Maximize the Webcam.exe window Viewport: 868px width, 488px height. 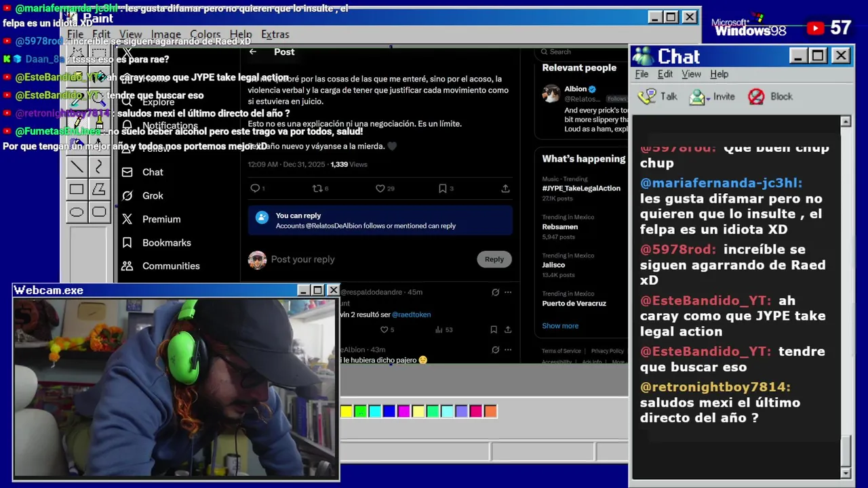317,290
